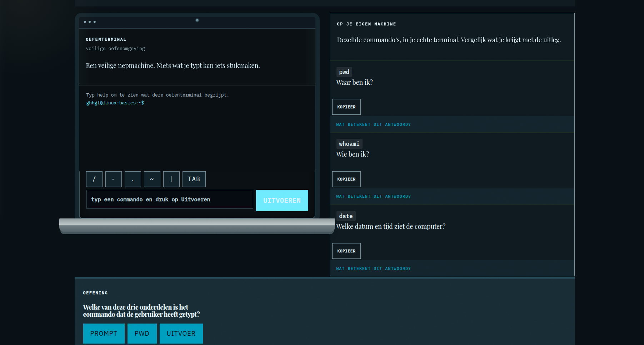Insert pipe with the | key button
This screenshot has width=644, height=345.
coord(171,179)
